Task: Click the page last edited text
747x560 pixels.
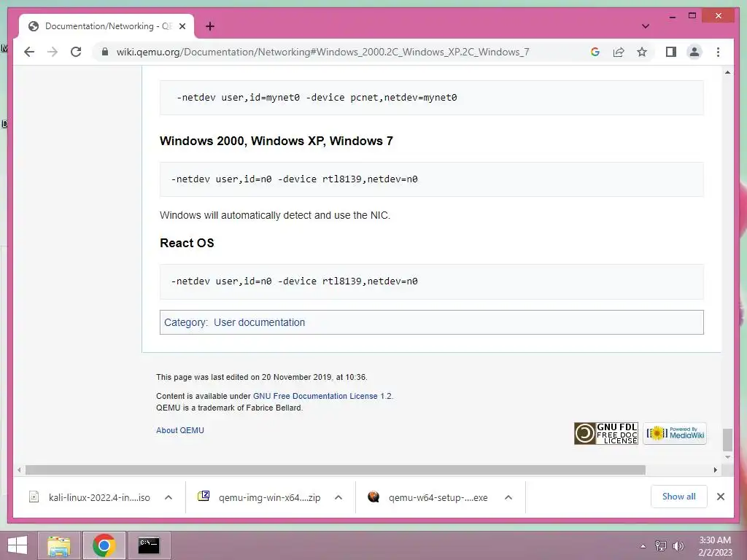Action: [x=262, y=377]
